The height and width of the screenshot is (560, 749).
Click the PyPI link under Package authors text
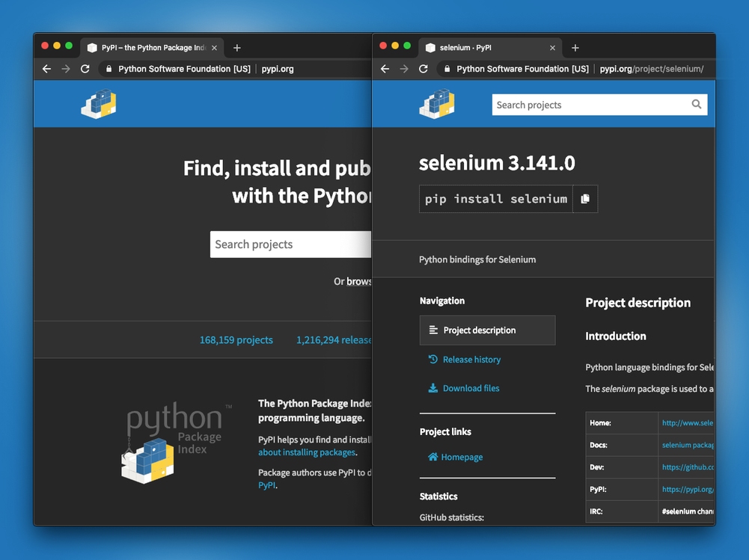(x=266, y=485)
